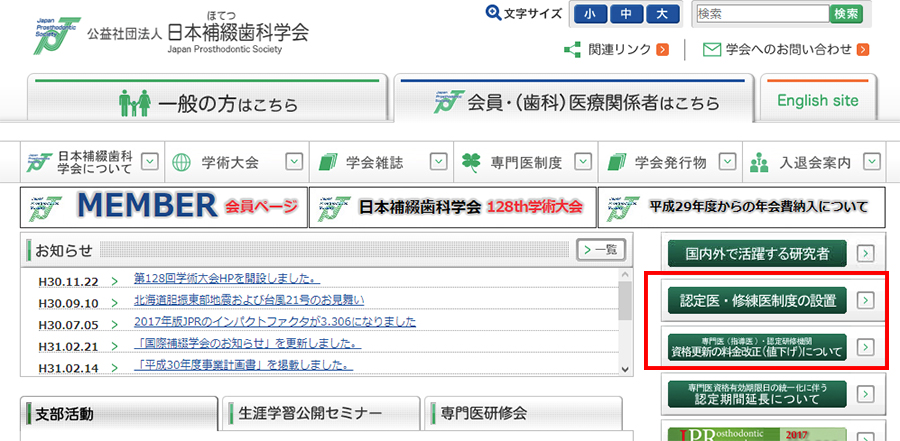Open the 128th学術大会 banner
The image size is (900, 441).
(x=453, y=207)
